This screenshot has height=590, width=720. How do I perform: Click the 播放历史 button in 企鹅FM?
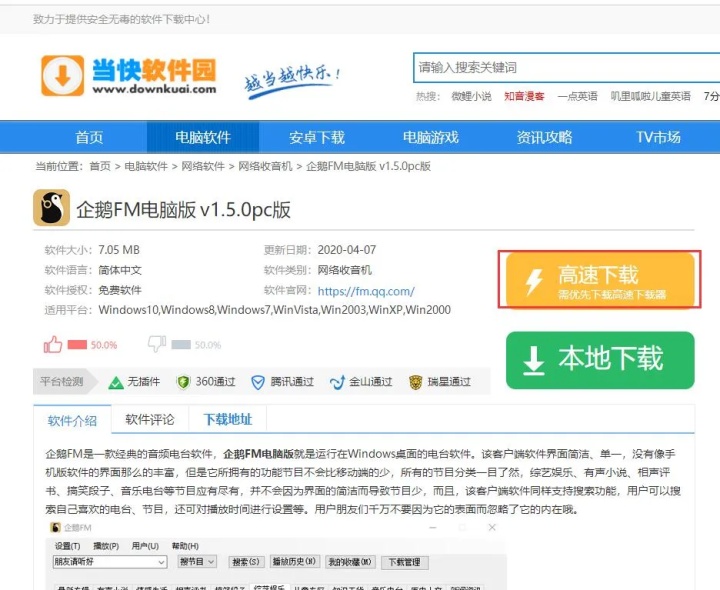click(294, 562)
